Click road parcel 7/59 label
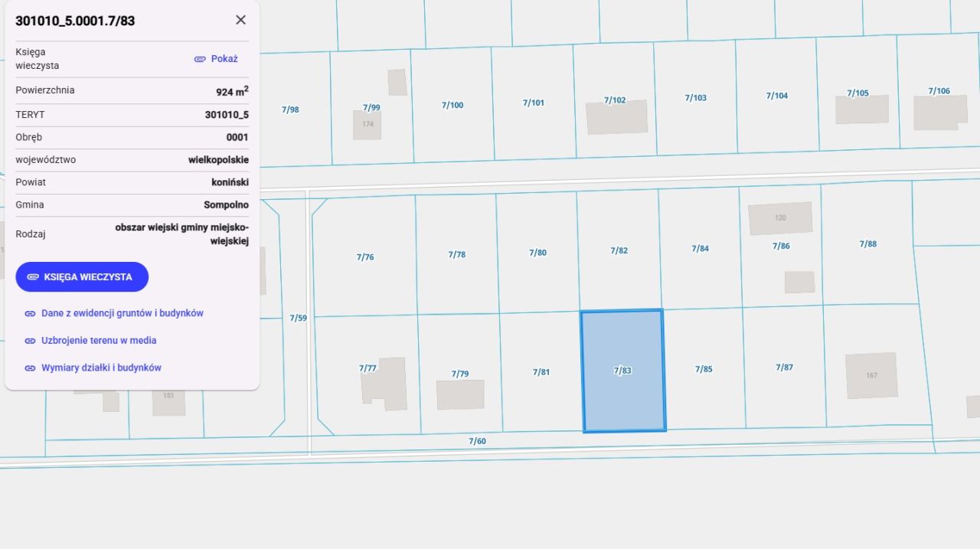980x549 pixels. point(298,318)
